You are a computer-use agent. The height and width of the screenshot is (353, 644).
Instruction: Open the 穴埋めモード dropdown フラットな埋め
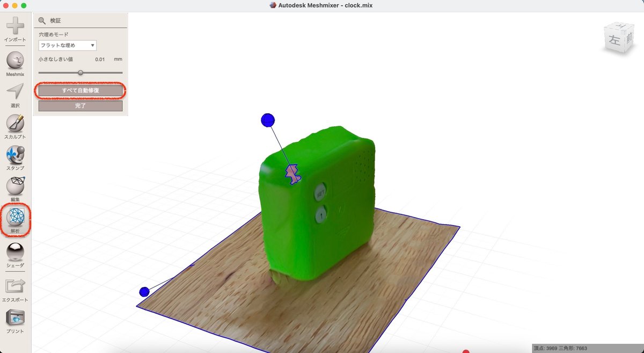68,46
